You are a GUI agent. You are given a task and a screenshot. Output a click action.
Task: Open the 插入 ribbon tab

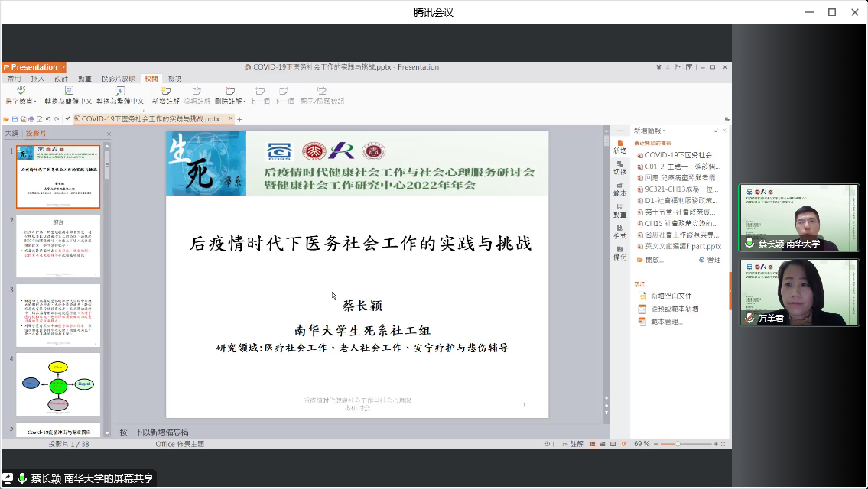[37, 79]
